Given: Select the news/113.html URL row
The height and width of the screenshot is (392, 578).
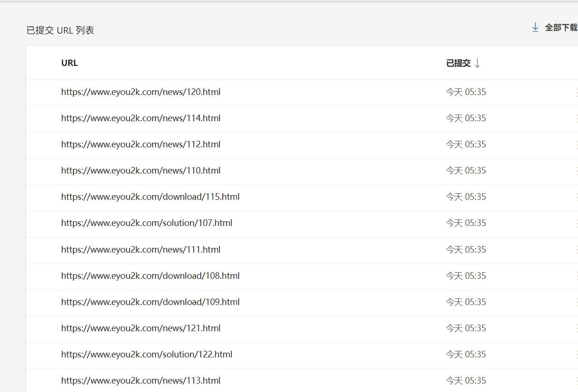Looking at the screenshot, I should (302, 380).
